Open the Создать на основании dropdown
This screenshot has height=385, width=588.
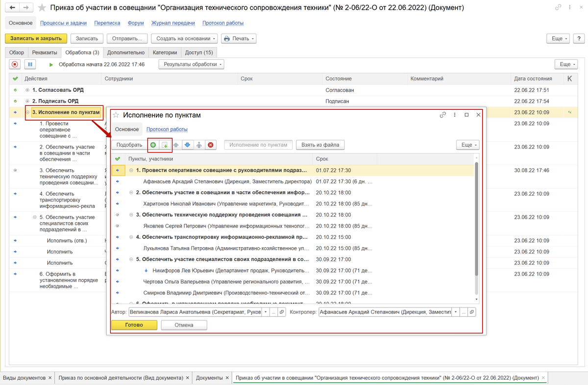click(184, 38)
